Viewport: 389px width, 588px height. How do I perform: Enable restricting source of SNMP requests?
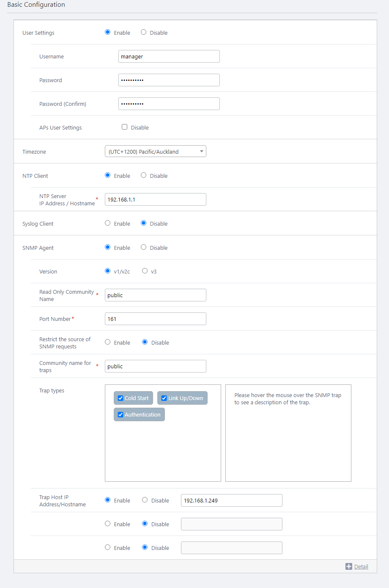point(108,342)
